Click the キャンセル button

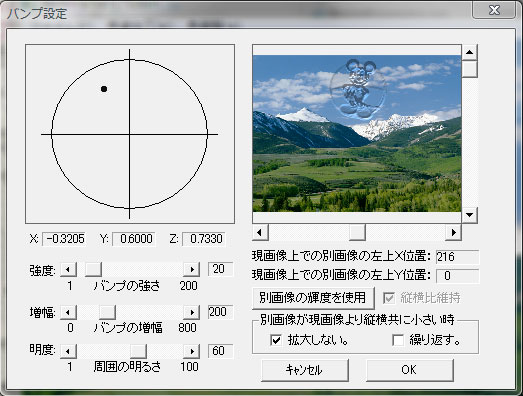click(x=305, y=370)
